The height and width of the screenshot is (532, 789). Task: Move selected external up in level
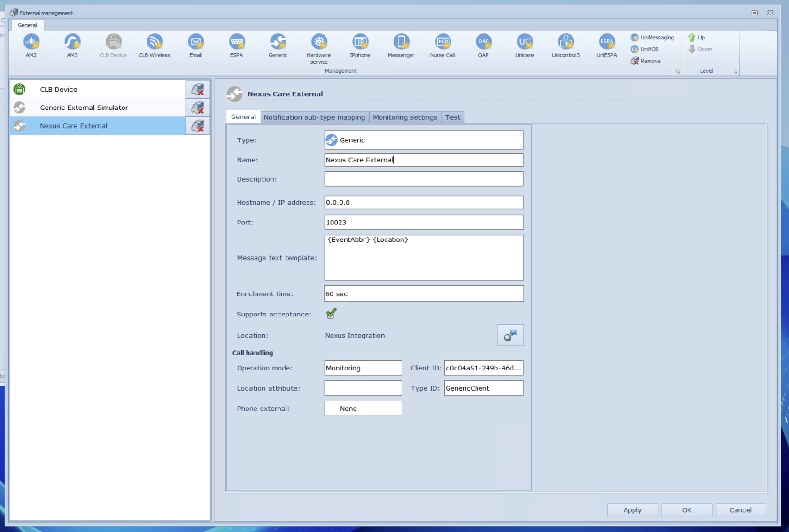697,37
